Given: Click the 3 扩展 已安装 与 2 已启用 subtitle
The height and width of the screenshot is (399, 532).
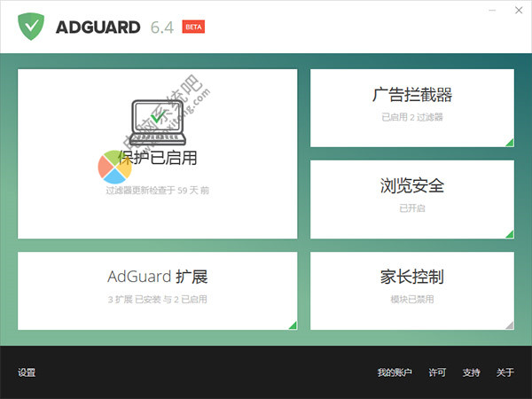Looking at the screenshot, I should [x=158, y=300].
